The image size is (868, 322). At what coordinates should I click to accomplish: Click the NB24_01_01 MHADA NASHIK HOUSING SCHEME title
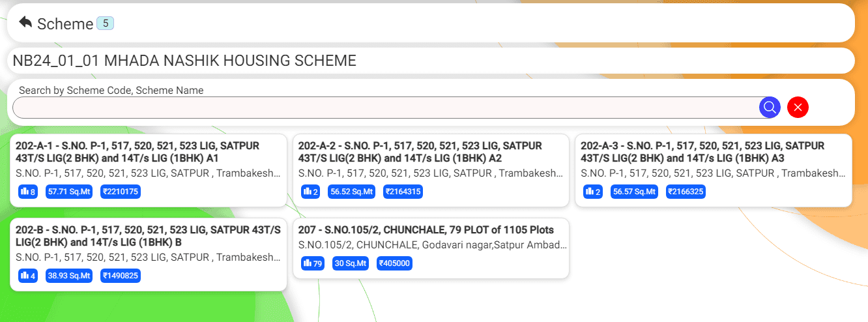184,61
